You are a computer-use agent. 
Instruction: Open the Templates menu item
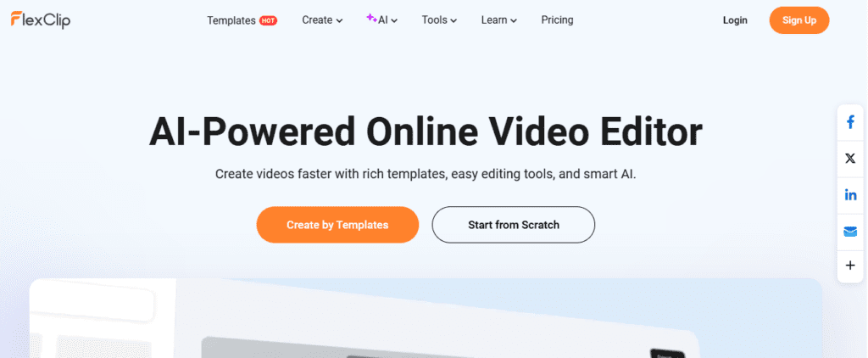(x=231, y=20)
